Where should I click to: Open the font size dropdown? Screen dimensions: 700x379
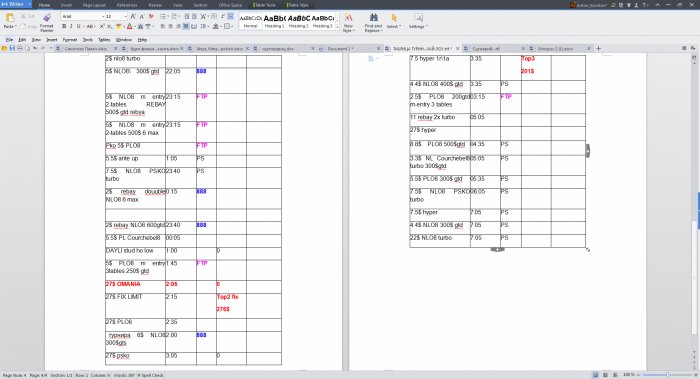click(116, 16)
